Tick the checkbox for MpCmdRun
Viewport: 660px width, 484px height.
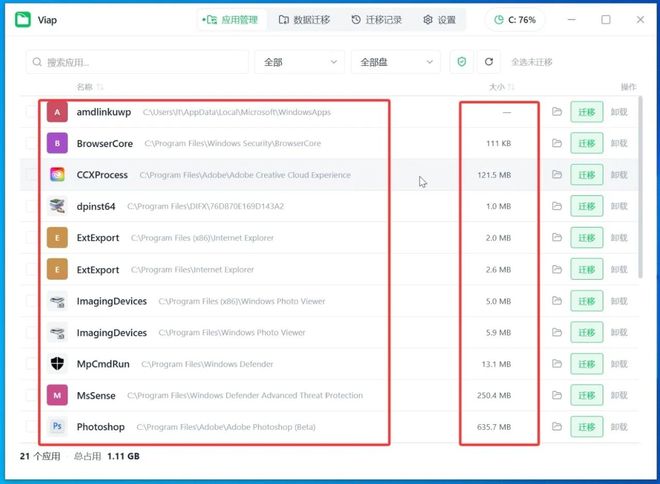pyautogui.click(x=31, y=364)
